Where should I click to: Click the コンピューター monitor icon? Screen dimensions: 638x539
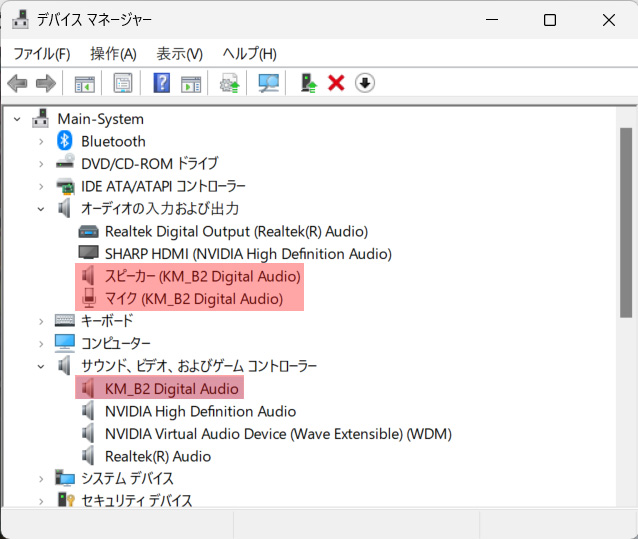click(x=65, y=343)
